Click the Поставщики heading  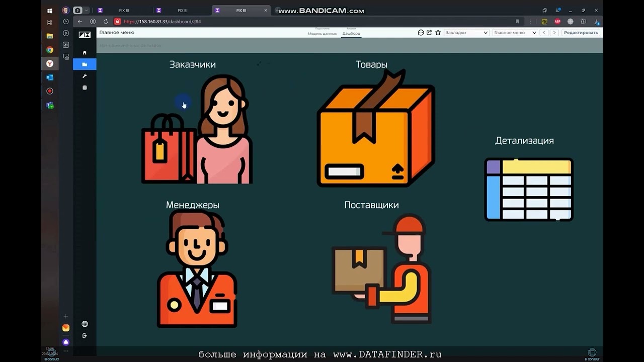(x=371, y=205)
